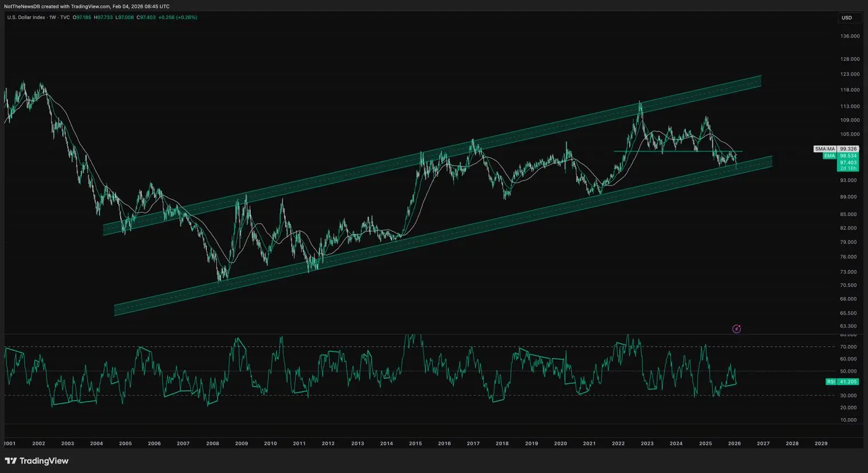Click the +0.256 (+0.26%) change value

(x=178, y=18)
